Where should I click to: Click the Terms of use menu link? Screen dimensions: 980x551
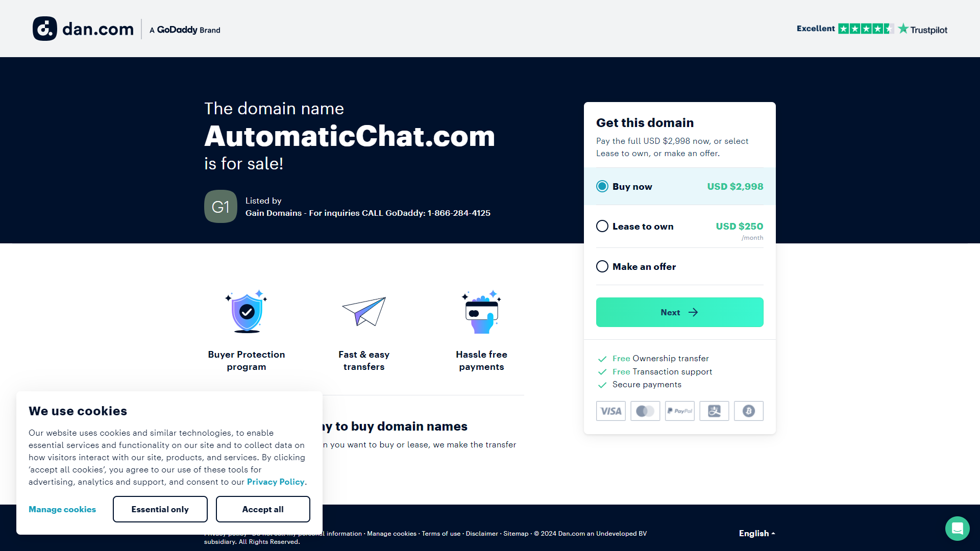click(x=440, y=534)
